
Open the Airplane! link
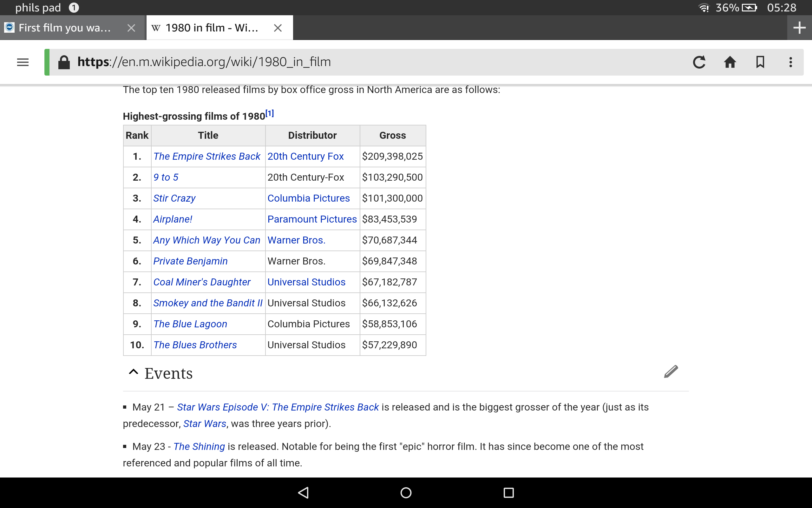click(x=173, y=219)
